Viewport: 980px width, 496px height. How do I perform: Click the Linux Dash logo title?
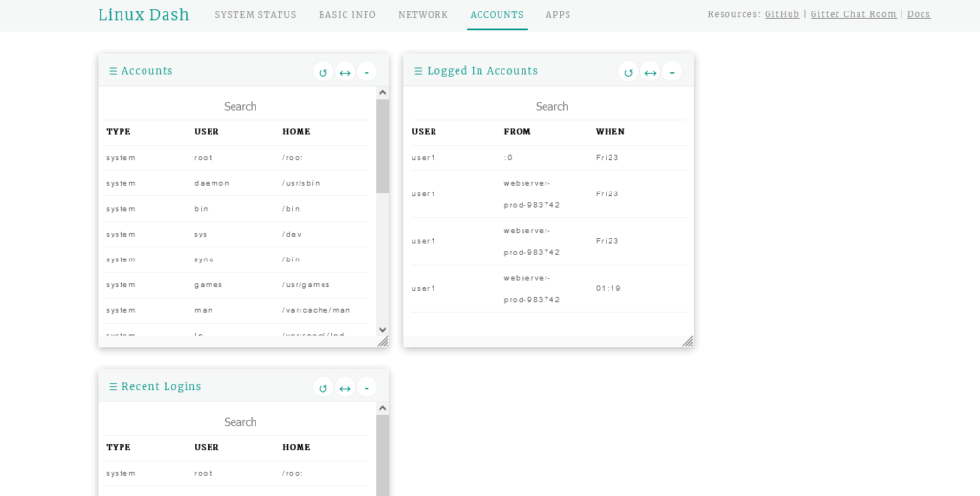[144, 14]
